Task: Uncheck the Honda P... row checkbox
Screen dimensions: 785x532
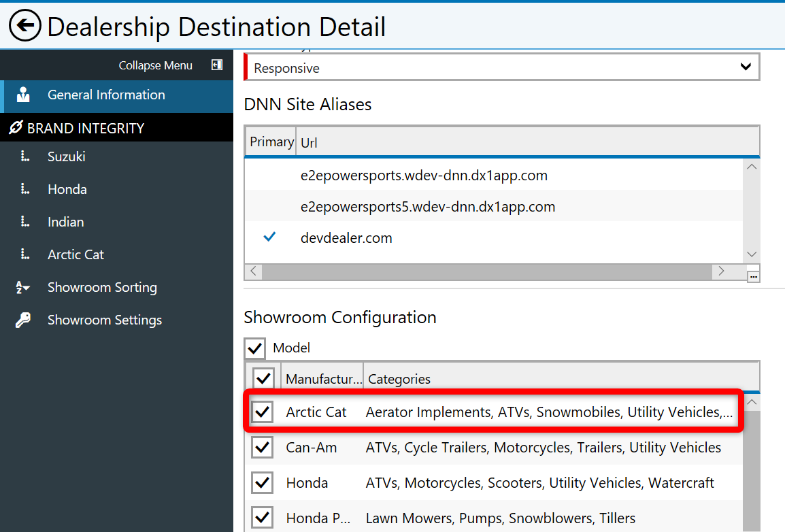Action: [263, 518]
